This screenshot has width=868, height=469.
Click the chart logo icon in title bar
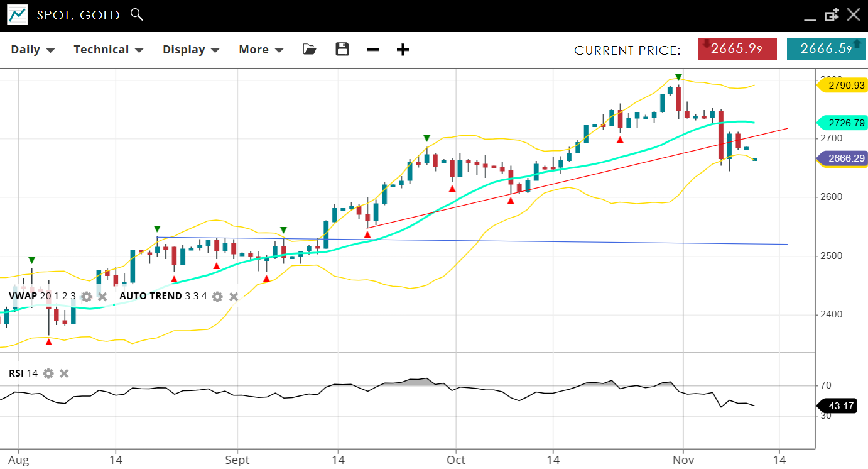18,15
